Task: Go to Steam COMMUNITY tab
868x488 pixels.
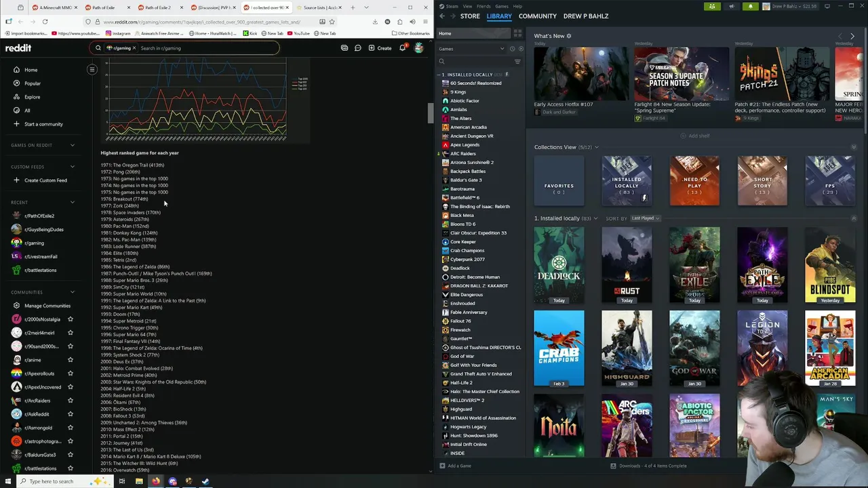Action: coord(538,16)
